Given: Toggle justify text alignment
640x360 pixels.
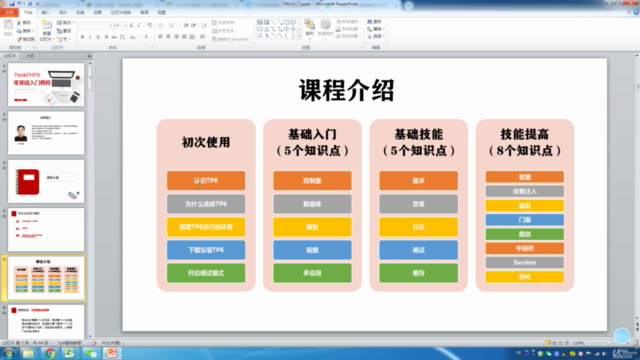Looking at the screenshot, I should (184, 37).
